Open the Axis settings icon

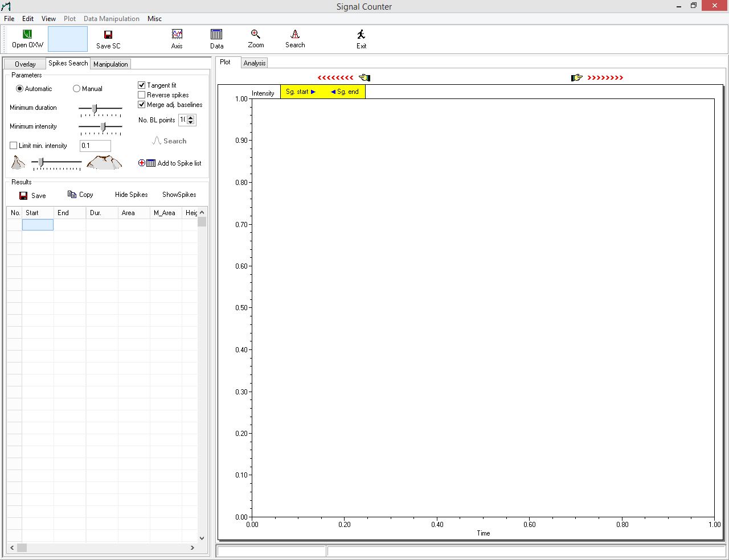(177, 35)
